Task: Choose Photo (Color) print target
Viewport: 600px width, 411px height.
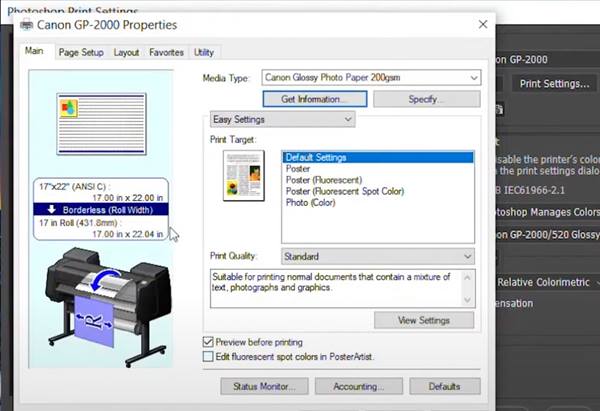Action: [x=311, y=202]
